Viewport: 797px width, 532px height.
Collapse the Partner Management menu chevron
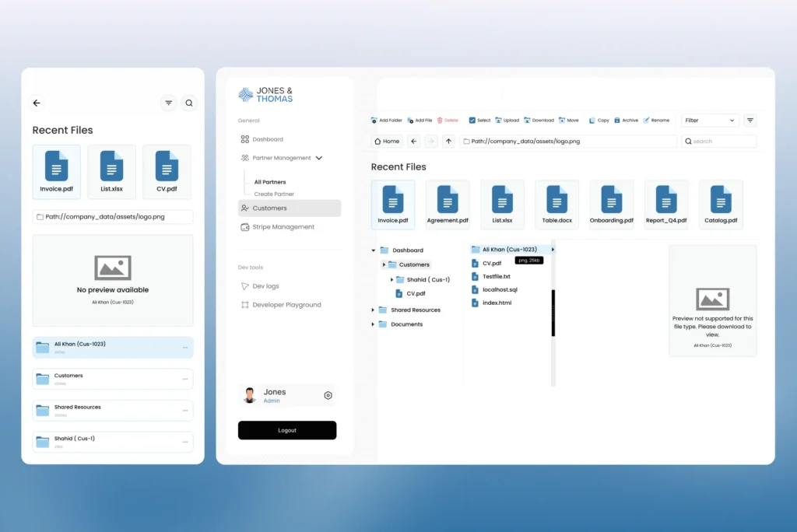(x=318, y=158)
